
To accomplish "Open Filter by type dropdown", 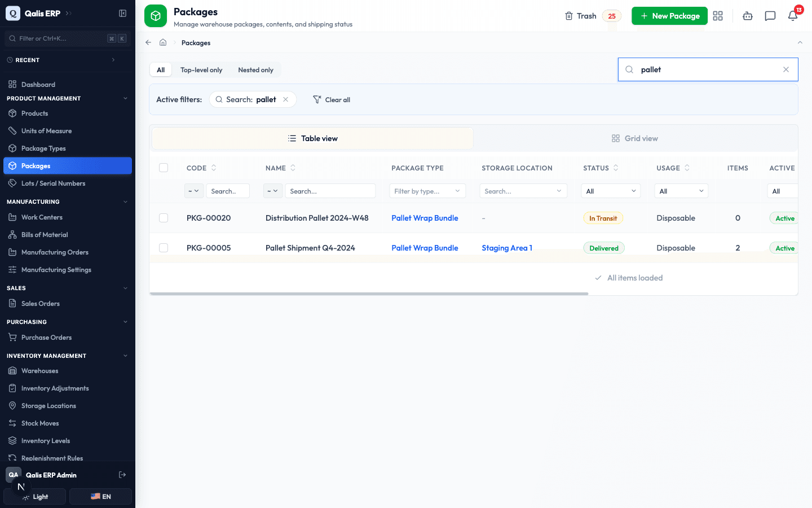I will click(x=427, y=191).
